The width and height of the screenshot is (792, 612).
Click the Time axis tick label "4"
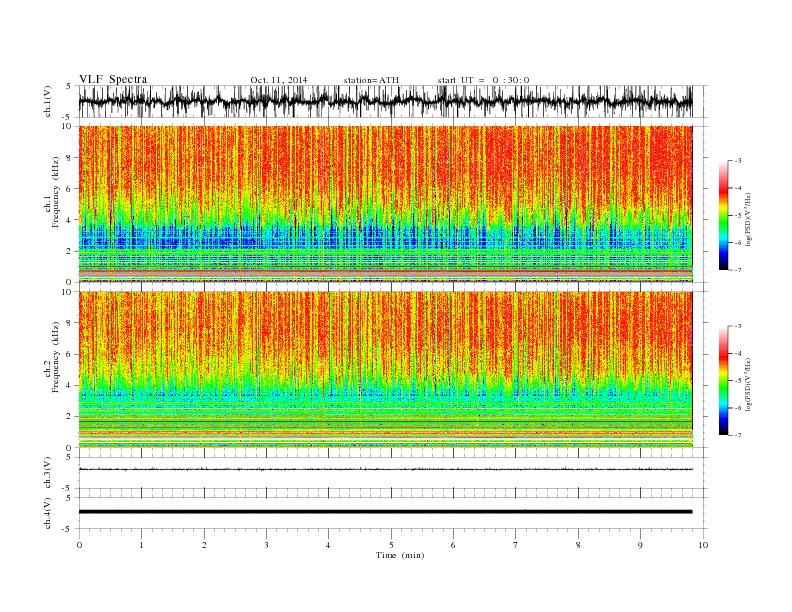[x=328, y=545]
